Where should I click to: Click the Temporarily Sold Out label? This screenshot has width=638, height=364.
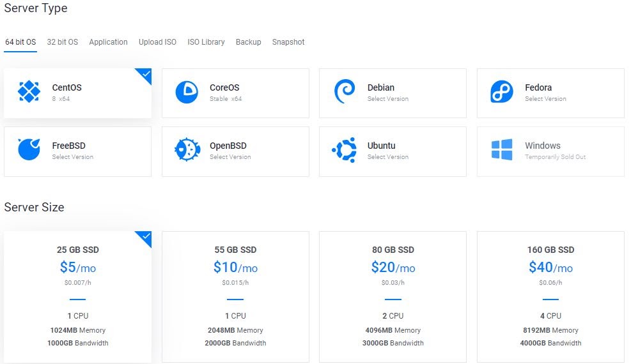coord(556,157)
